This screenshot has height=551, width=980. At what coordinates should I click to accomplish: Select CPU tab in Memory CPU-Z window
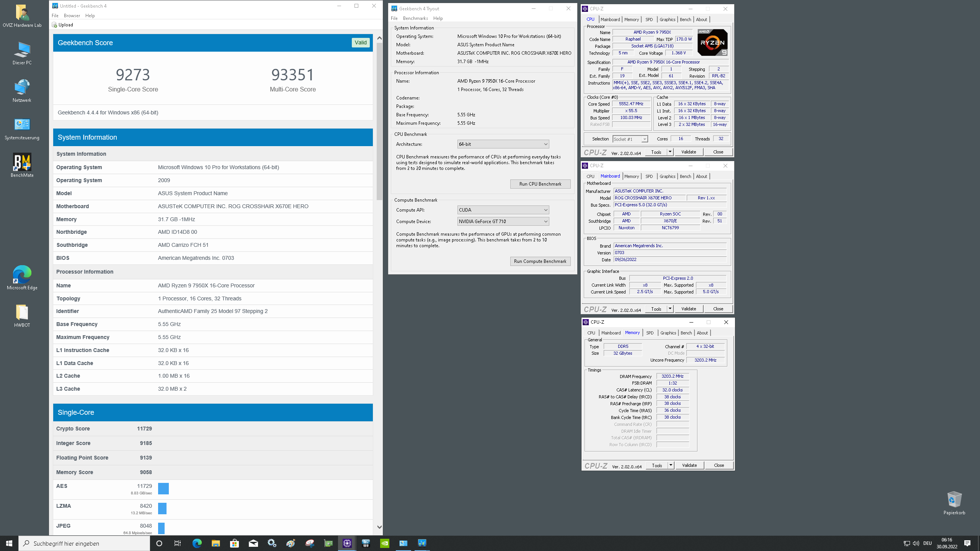591,333
